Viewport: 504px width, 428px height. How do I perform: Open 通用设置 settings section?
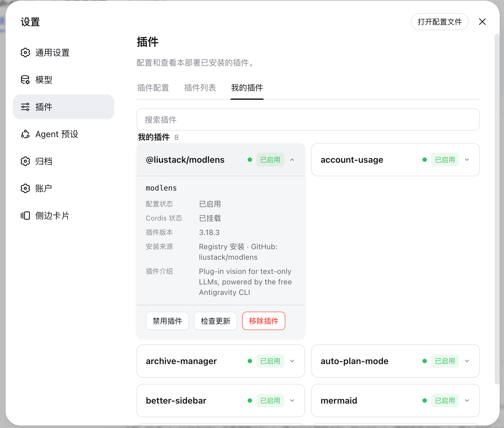64,52
